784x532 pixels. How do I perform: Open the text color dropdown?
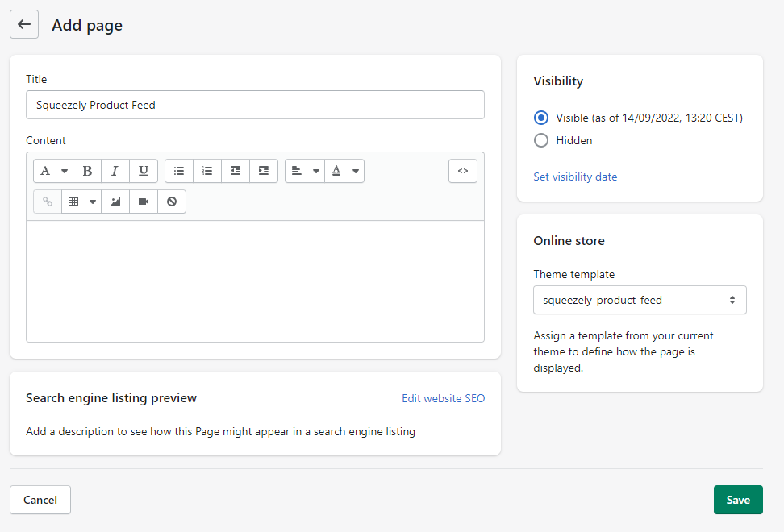(344, 171)
